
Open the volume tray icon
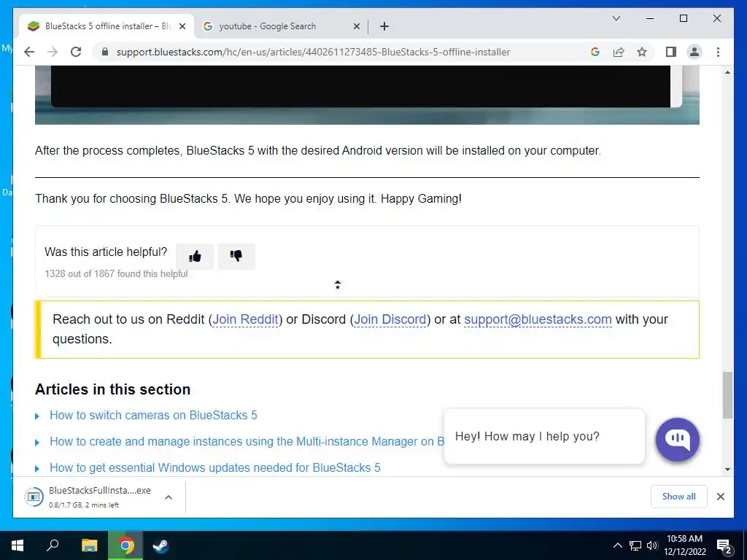(x=652, y=545)
